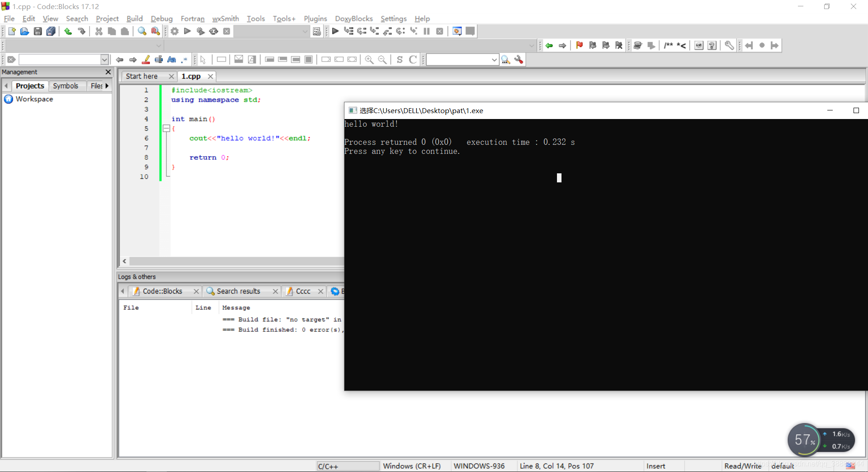Image resolution: width=868 pixels, height=472 pixels.
Task: Click the C/C++ language status field
Action: (347, 466)
